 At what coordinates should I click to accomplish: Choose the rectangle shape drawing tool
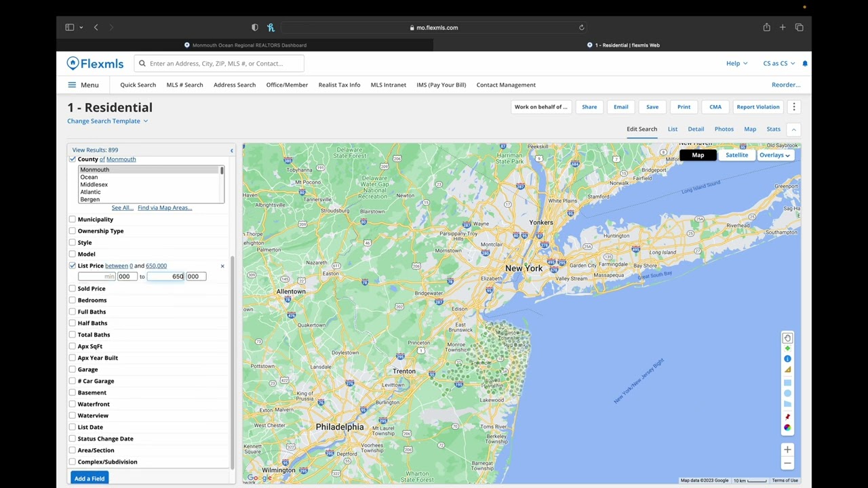click(787, 382)
